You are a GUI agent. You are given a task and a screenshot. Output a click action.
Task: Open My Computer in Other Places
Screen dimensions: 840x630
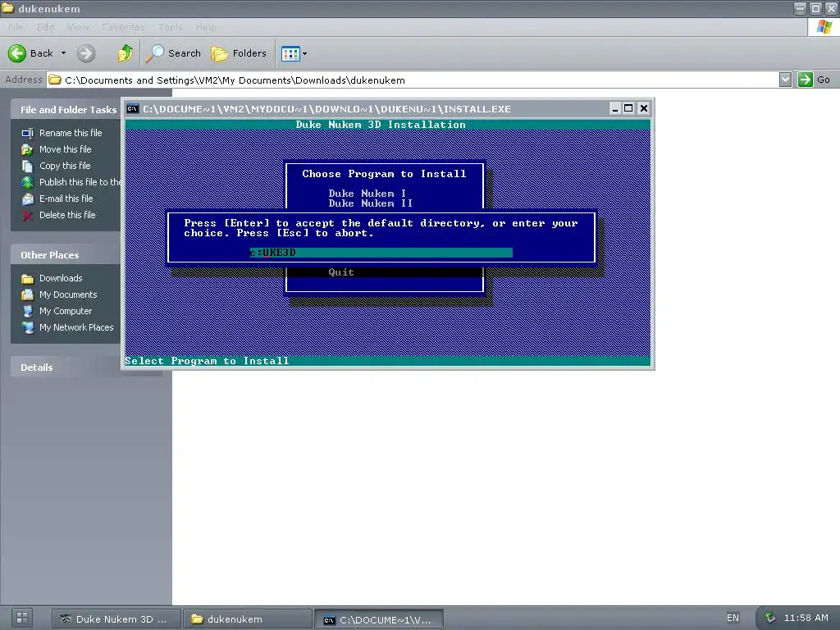coord(66,311)
